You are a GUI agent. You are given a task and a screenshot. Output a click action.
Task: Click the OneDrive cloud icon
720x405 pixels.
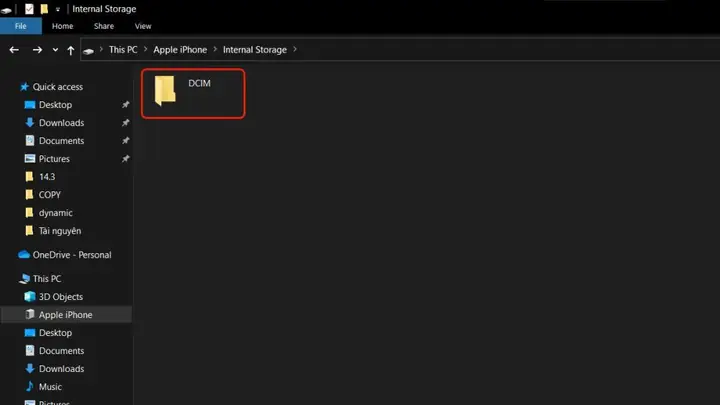(24, 254)
